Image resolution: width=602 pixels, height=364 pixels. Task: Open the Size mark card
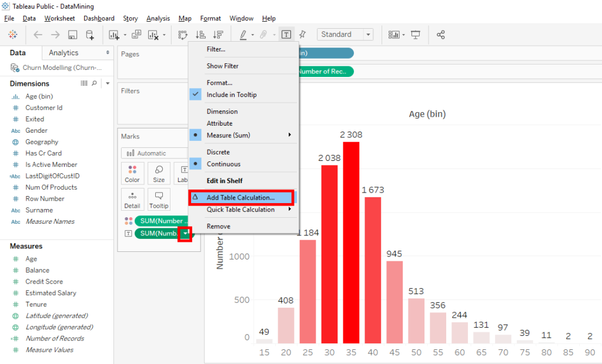pos(159,173)
